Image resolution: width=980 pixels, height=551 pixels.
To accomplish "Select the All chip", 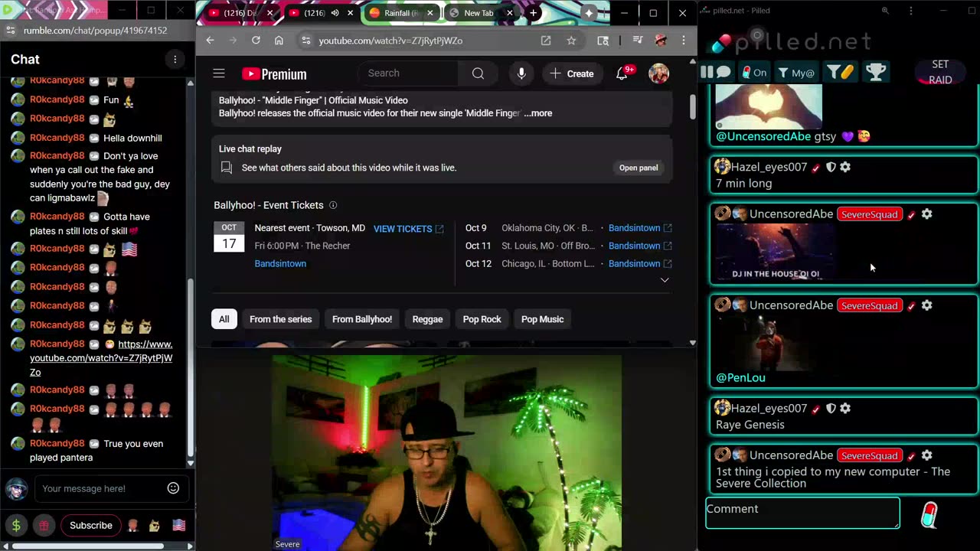I will (224, 319).
